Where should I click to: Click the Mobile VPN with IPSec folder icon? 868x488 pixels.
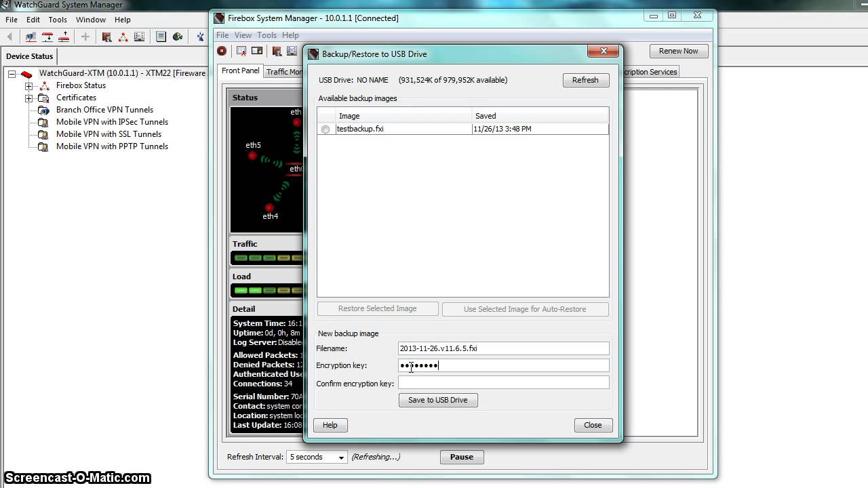tap(43, 122)
